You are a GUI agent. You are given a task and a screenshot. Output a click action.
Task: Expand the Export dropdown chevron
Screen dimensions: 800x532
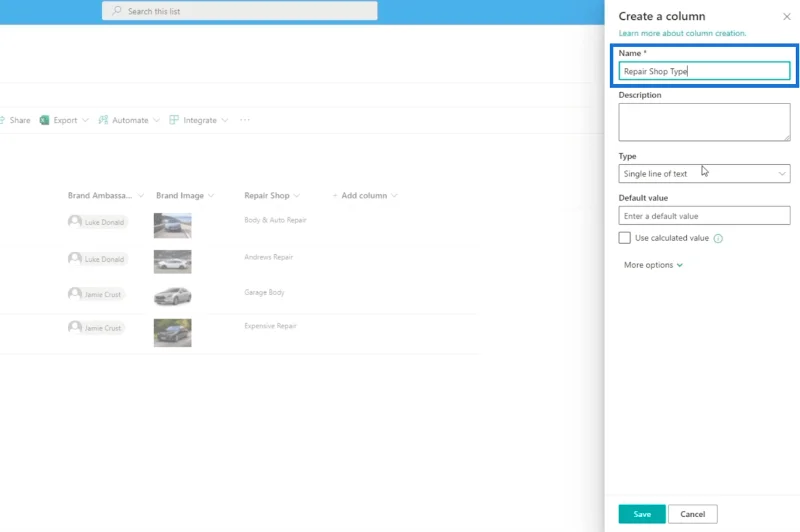click(85, 120)
